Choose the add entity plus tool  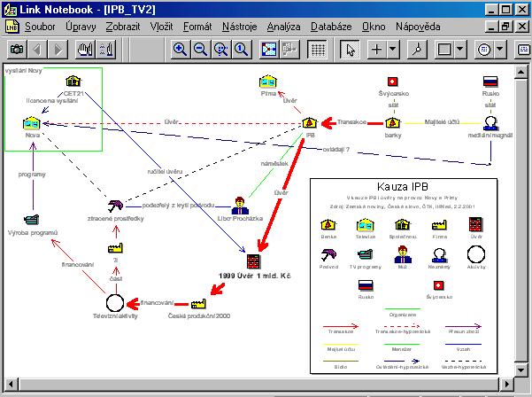point(376,50)
